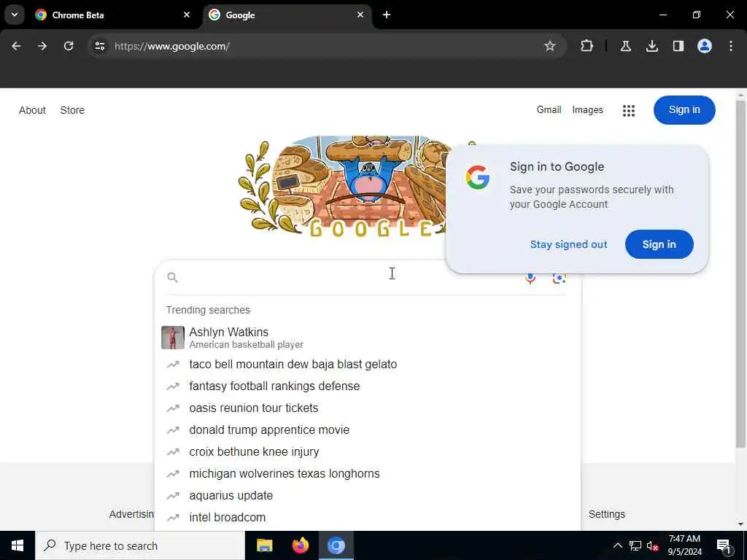Screen dimensions: 747x560
Task: Start voice search with microphone icon
Action: tap(530, 278)
